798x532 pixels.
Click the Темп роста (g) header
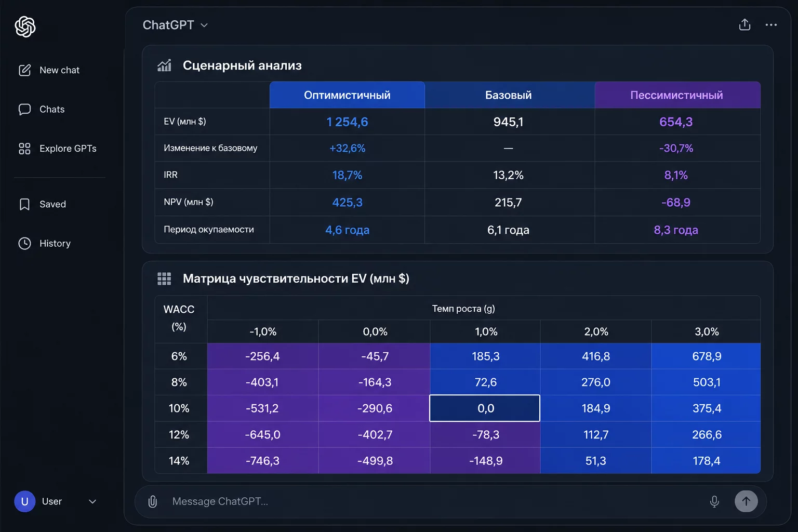[463, 309]
